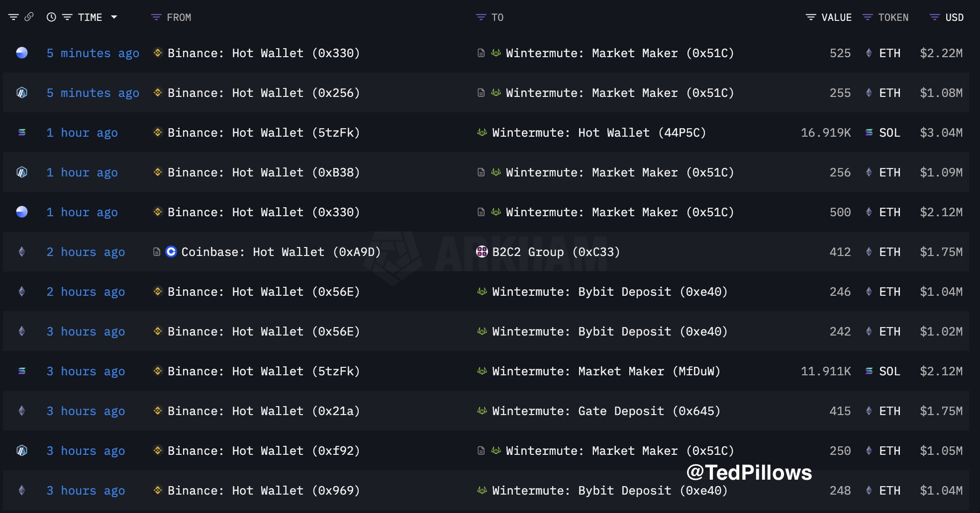Click the first '5 minutes ago' timestamp

[93, 53]
